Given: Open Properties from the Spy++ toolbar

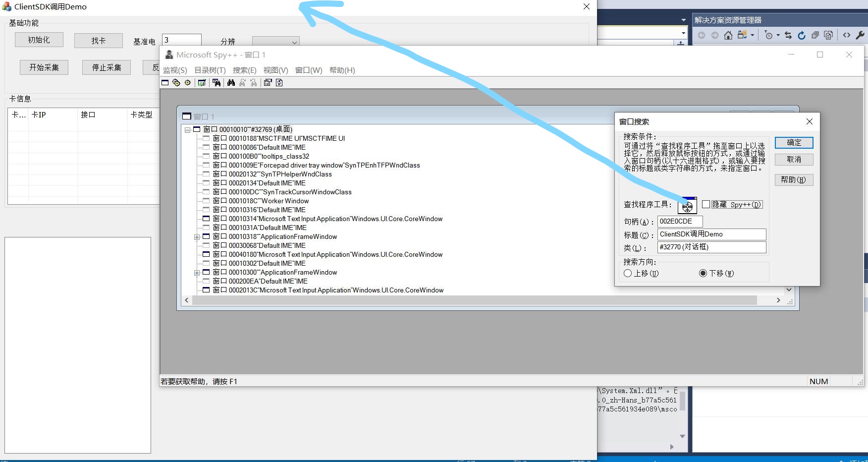Looking at the screenshot, I should click(268, 82).
